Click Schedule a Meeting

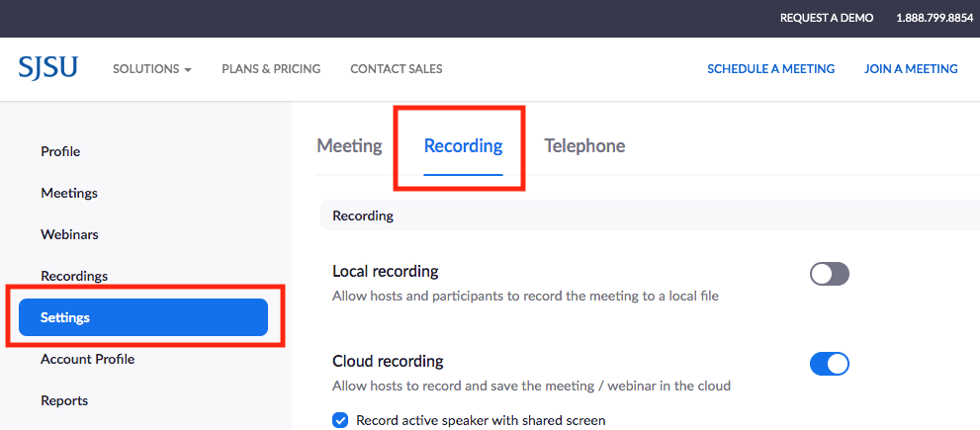pyautogui.click(x=770, y=69)
